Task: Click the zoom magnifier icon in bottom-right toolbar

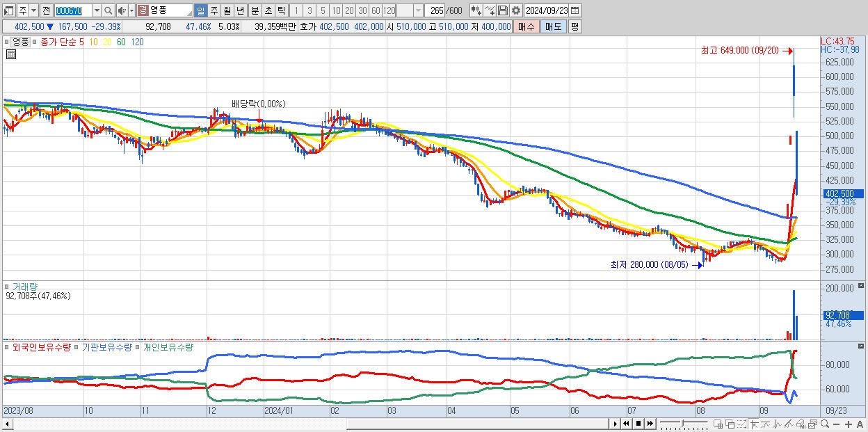Action: click(825, 424)
